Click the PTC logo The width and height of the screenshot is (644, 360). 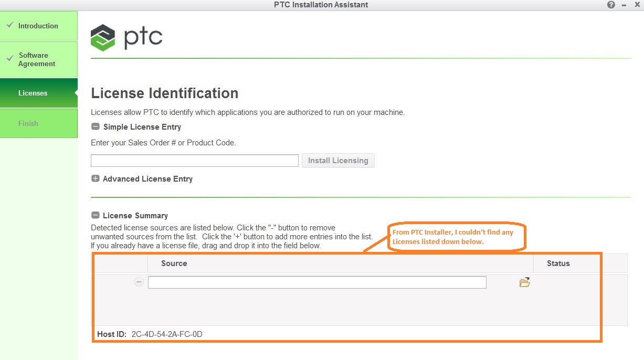(126, 37)
